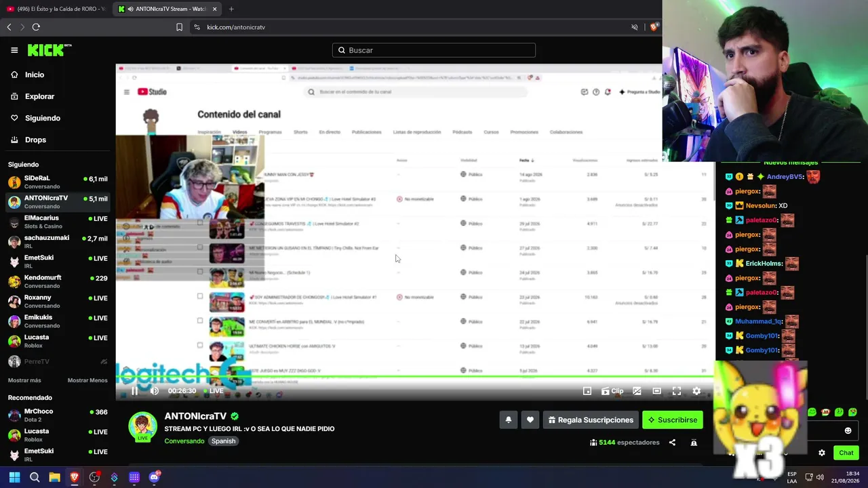This screenshot has width=868, height=488.
Task: Go back in the browser
Action: [x=9, y=27]
